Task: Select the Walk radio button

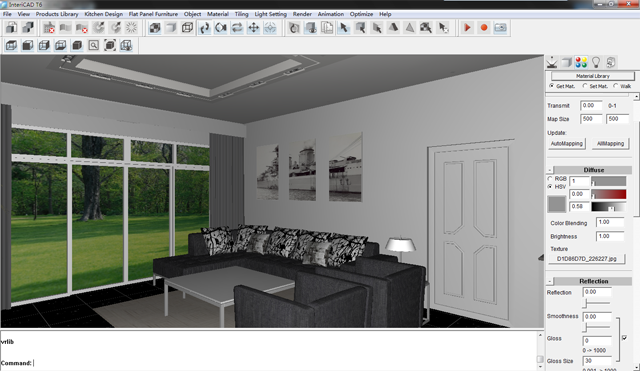Action: coord(616,86)
